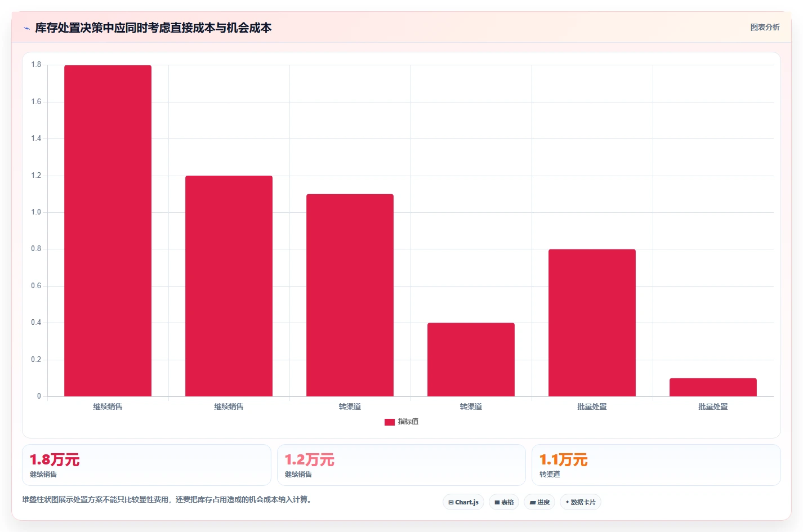Click the 继续销售 axis label under the 1.8 bar
Image resolution: width=803 pixels, height=532 pixels.
[108, 406]
